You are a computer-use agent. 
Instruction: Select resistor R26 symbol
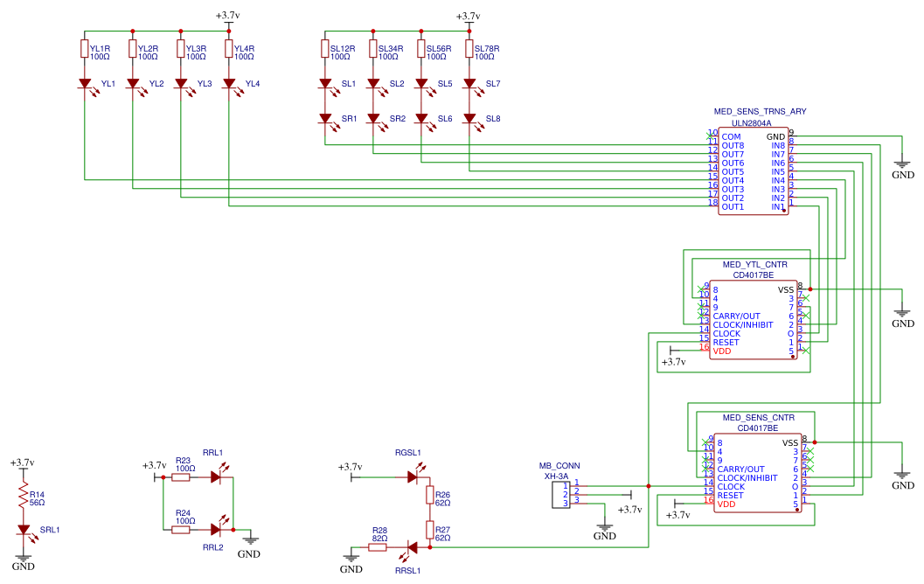click(x=430, y=495)
